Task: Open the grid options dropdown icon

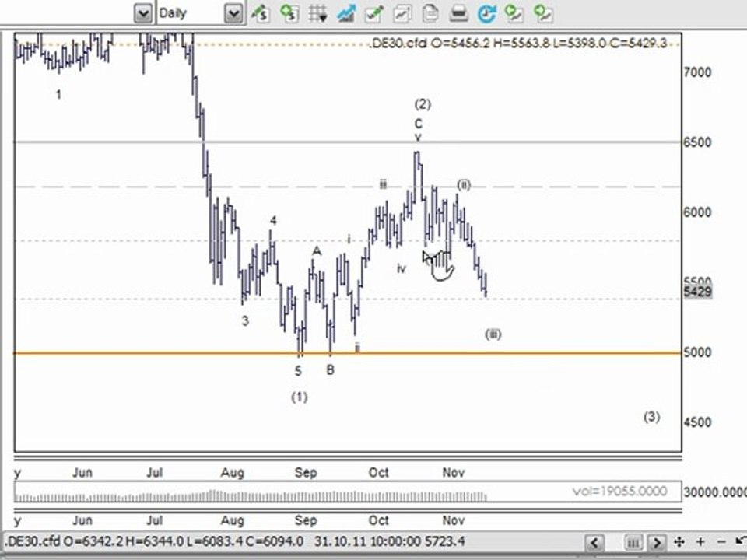Action: point(317,13)
